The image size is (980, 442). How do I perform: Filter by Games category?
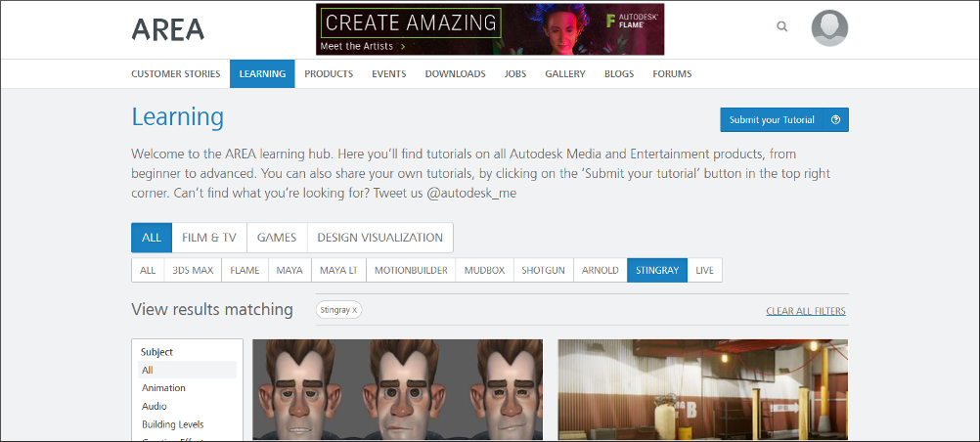277,238
